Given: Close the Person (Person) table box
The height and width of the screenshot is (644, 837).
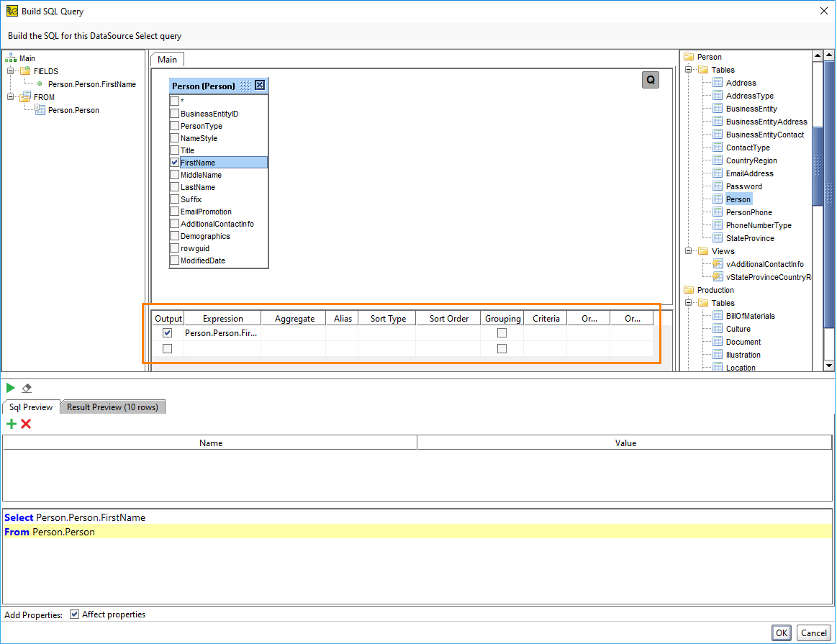Looking at the screenshot, I should [259, 86].
